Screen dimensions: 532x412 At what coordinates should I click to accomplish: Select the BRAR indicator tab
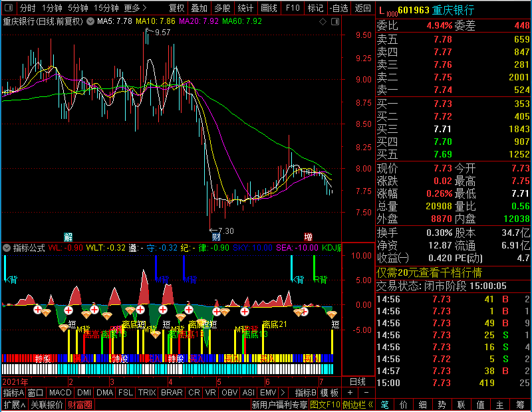point(172,393)
